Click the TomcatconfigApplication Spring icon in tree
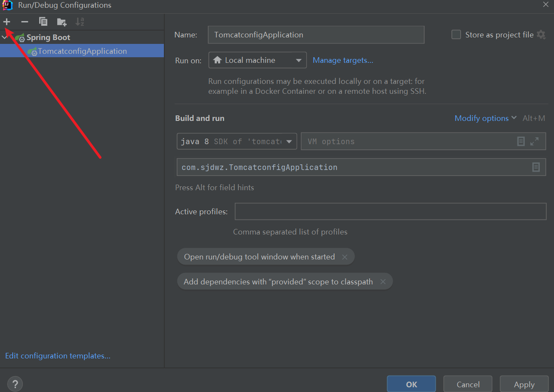The height and width of the screenshot is (392, 554). point(32,51)
